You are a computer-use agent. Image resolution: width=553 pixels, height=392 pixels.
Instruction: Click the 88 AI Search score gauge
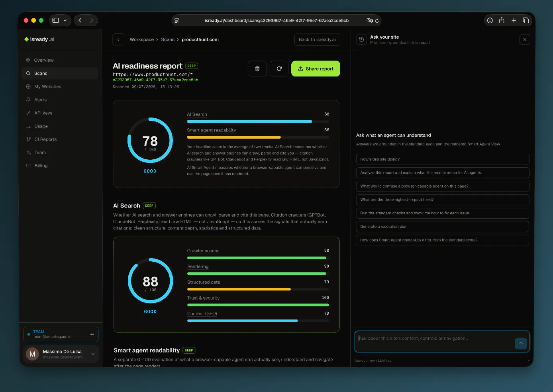pos(151,281)
